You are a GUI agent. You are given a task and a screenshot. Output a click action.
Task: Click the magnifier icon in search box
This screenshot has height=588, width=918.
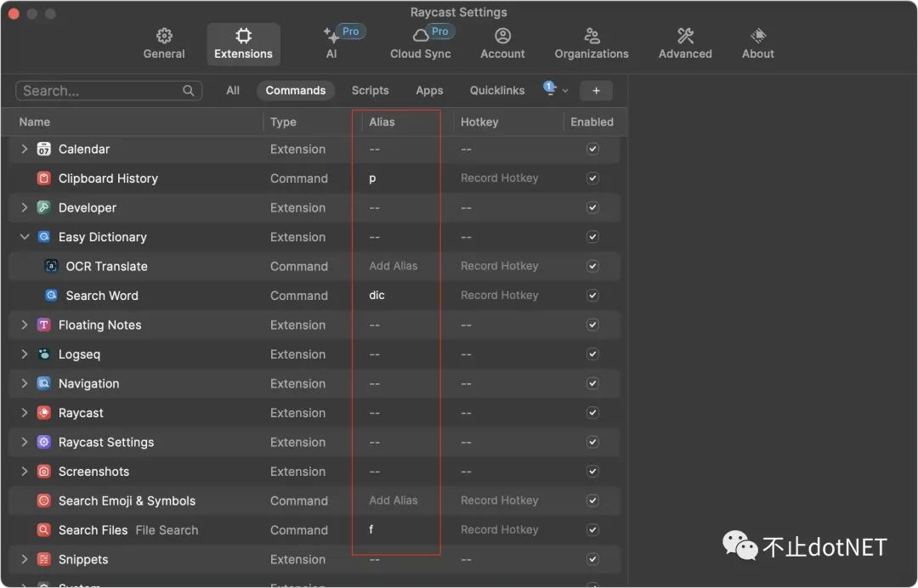click(188, 91)
